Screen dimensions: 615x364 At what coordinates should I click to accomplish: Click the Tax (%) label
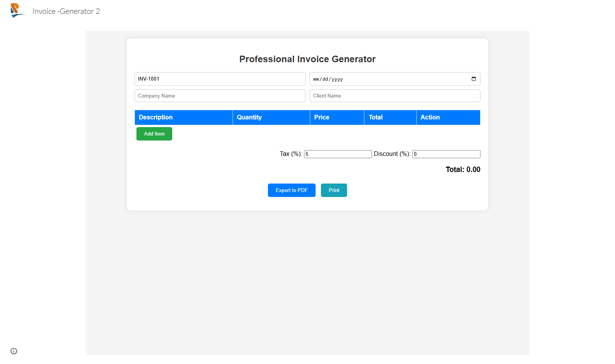coord(291,154)
